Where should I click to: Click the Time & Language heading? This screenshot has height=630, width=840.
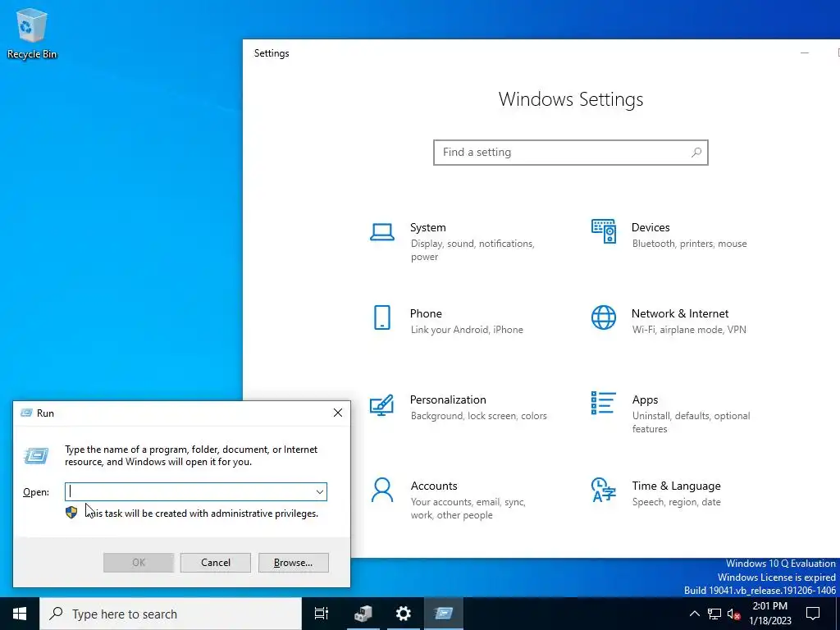click(676, 486)
